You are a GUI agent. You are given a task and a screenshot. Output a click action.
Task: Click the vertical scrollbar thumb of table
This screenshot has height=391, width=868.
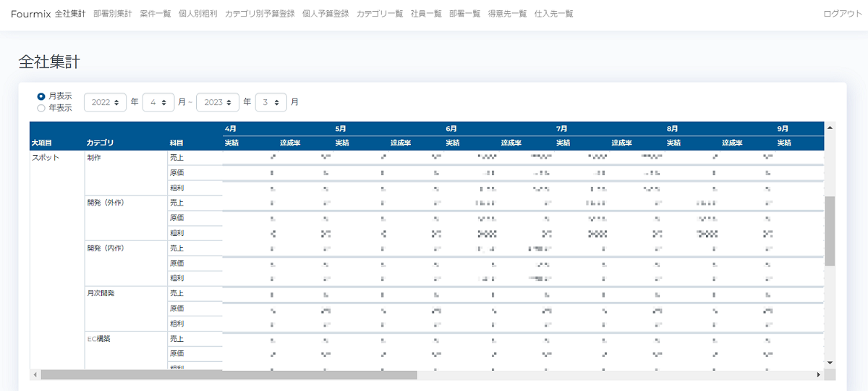830,230
